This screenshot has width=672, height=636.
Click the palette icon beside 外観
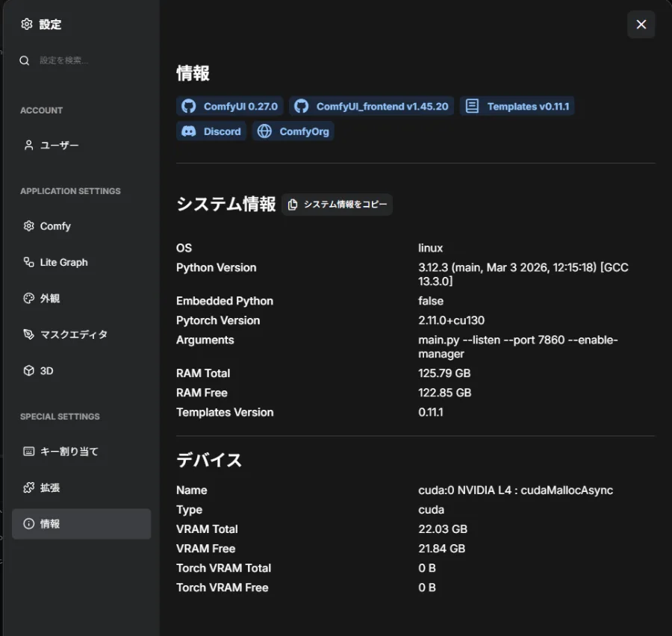(28, 299)
